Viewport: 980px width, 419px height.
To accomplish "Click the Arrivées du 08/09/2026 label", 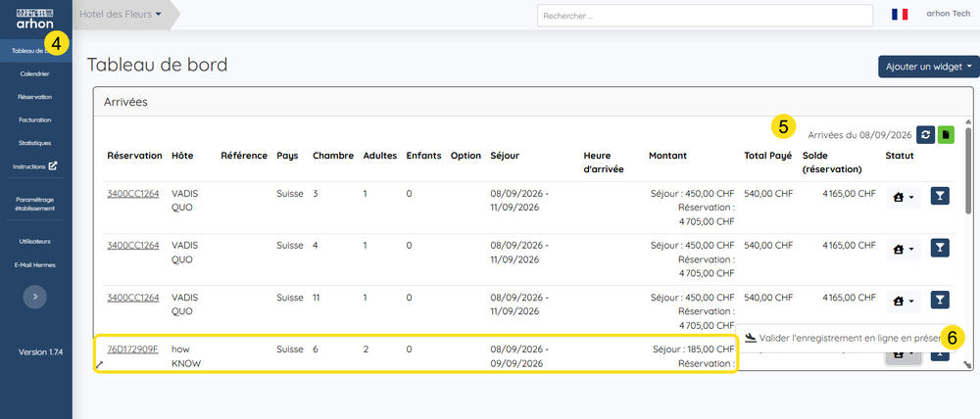I will [860, 134].
